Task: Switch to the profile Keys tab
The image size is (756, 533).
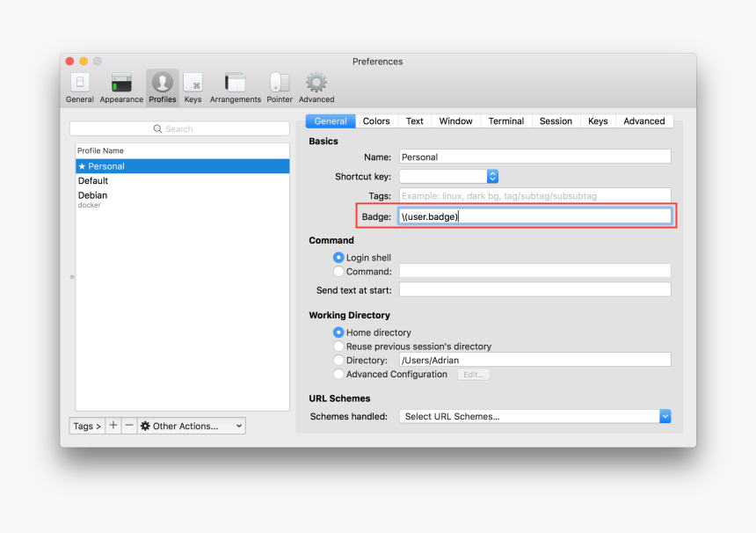Action: pyautogui.click(x=598, y=121)
